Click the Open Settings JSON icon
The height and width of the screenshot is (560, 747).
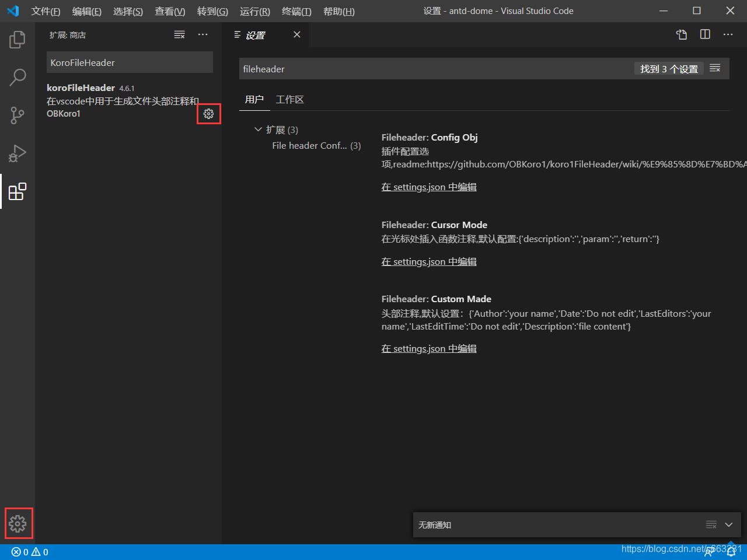pyautogui.click(x=682, y=34)
